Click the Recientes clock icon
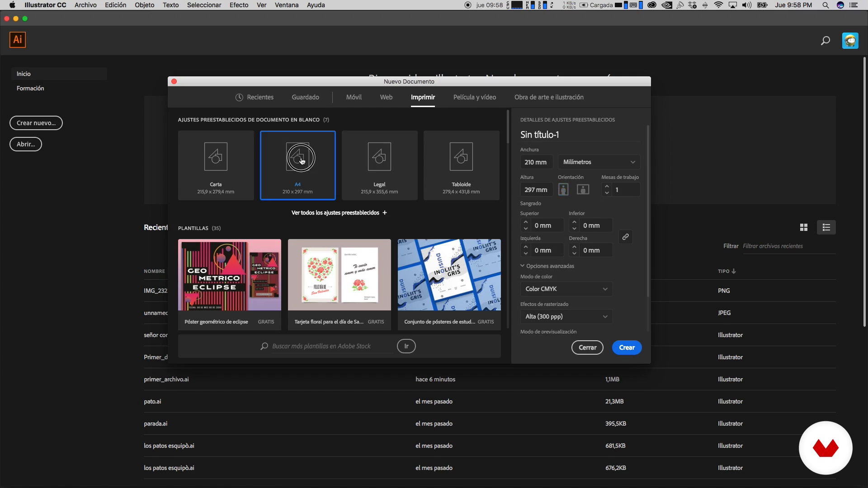868x488 pixels. pyautogui.click(x=239, y=98)
